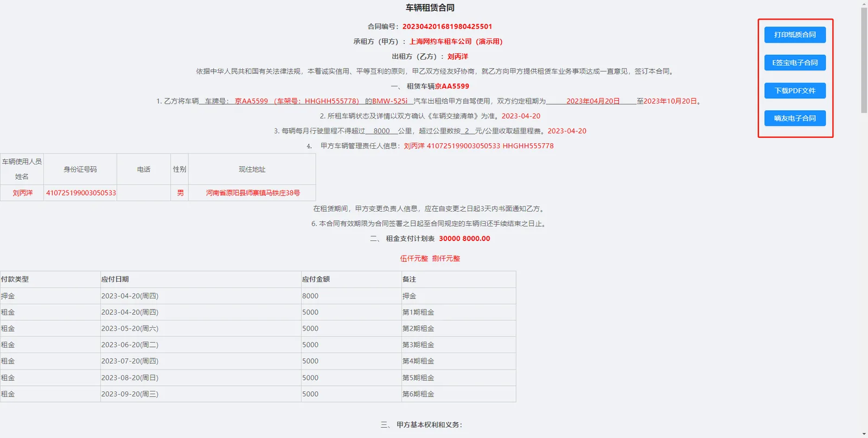Click the date 2023-09-20(周三)
This screenshot has height=438, width=868.
tap(130, 395)
